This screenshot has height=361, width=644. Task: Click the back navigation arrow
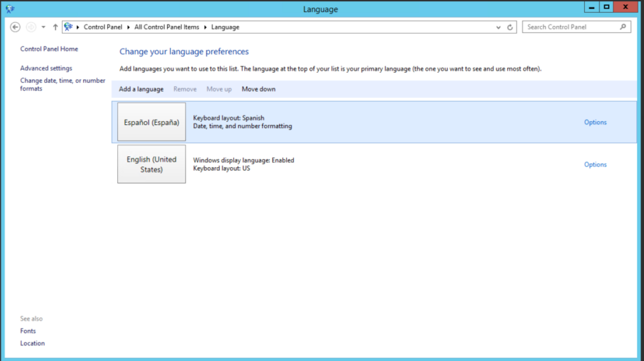15,27
